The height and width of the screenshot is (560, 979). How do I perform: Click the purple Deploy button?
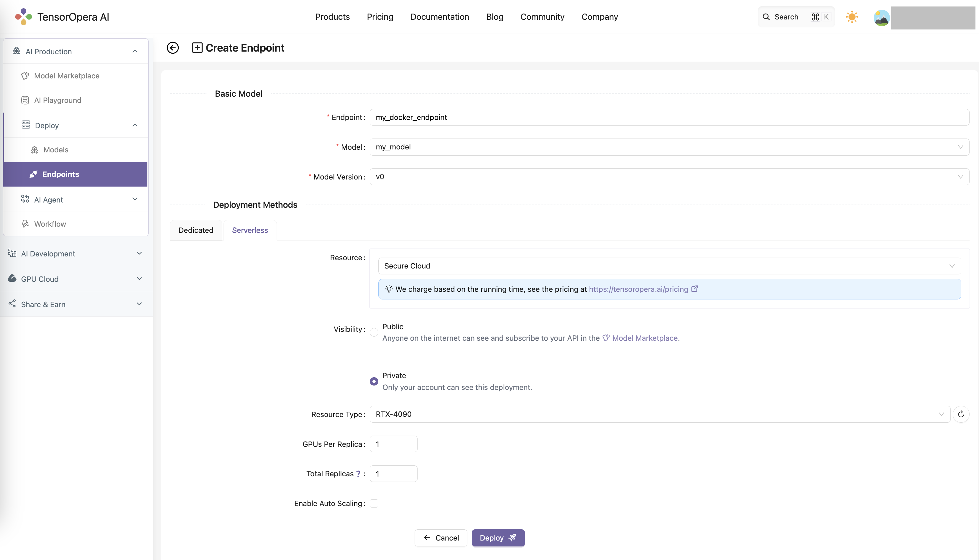[x=498, y=538]
